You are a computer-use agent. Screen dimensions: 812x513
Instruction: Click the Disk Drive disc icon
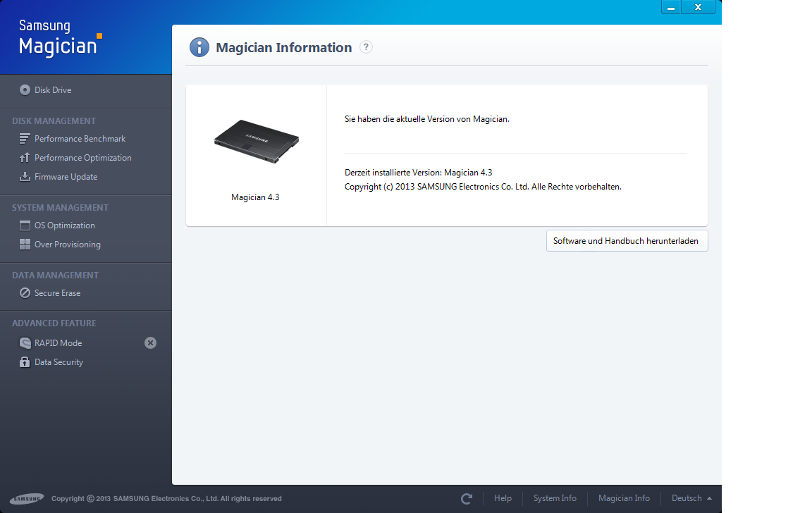(25, 90)
